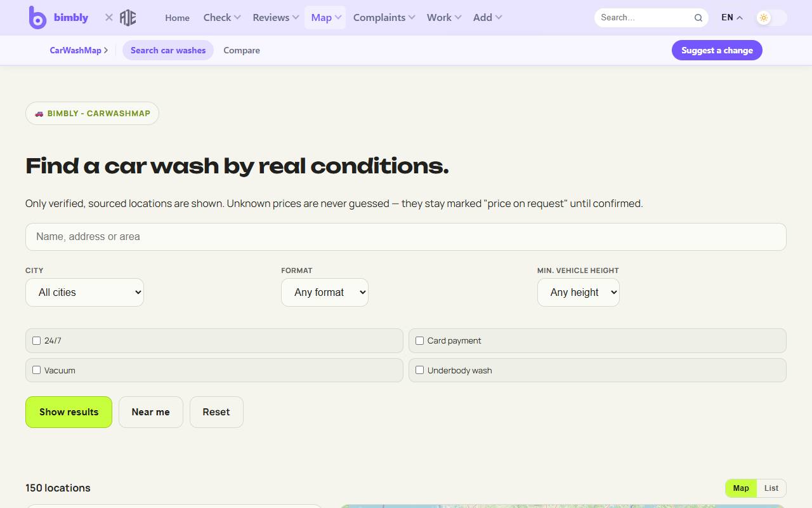This screenshot has height=508, width=812.
Task: Open the Min. vehicle height dropdown
Action: (x=579, y=293)
